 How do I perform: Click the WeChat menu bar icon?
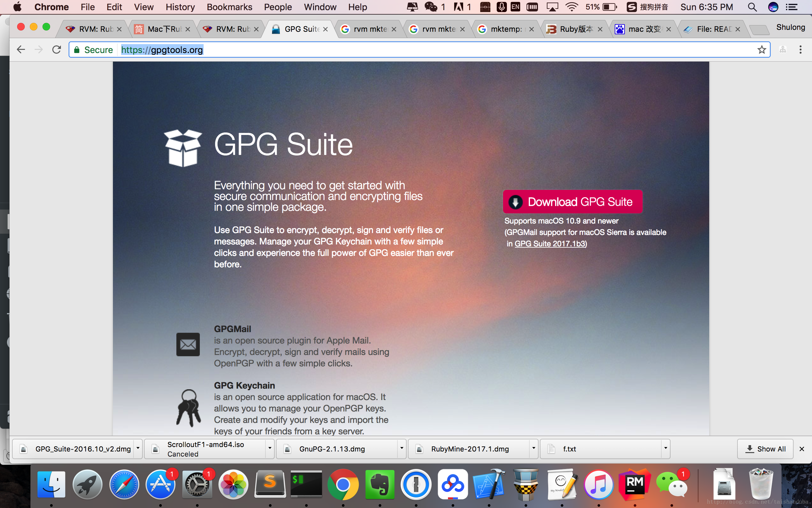[x=431, y=7]
